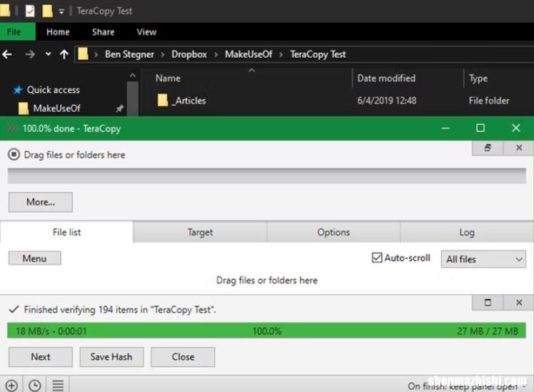
Task: Open On finish keep panel open dropdown
Action: [x=465, y=386]
